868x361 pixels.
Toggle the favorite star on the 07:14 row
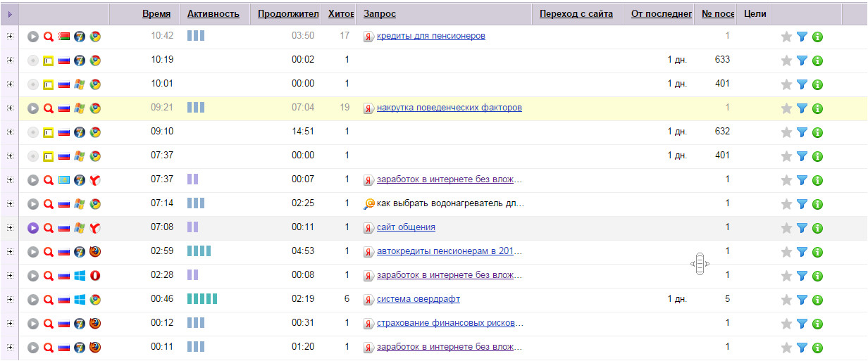[787, 204]
